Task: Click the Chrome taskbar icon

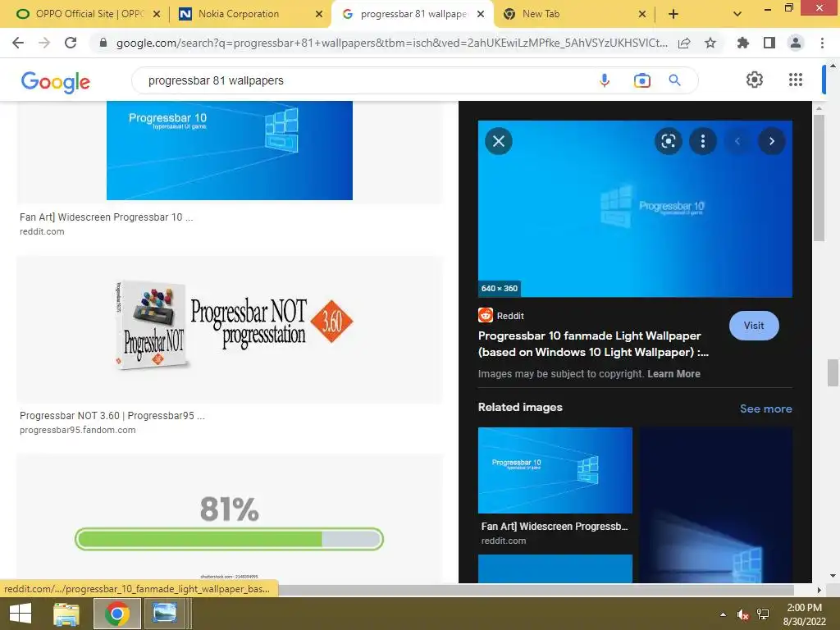Action: pos(117,614)
